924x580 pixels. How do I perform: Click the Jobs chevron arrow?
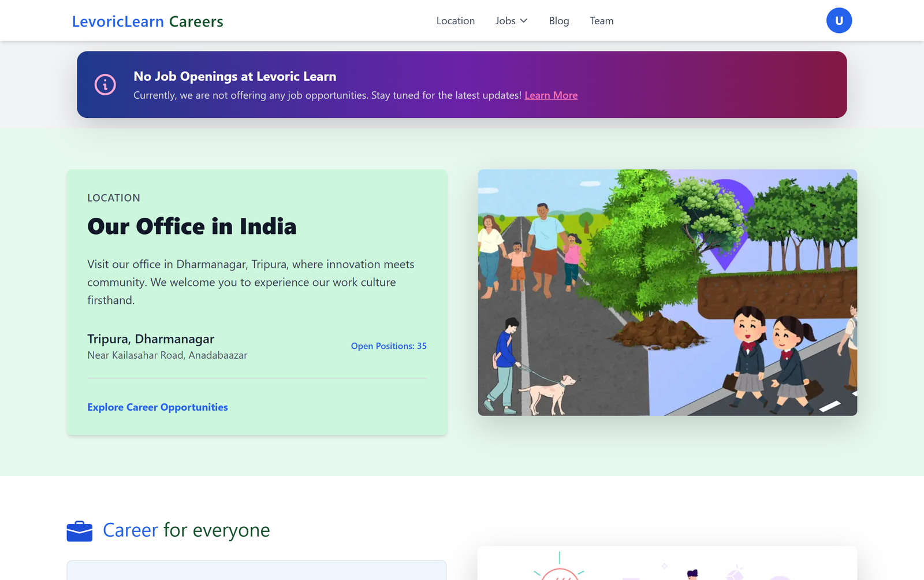point(524,20)
